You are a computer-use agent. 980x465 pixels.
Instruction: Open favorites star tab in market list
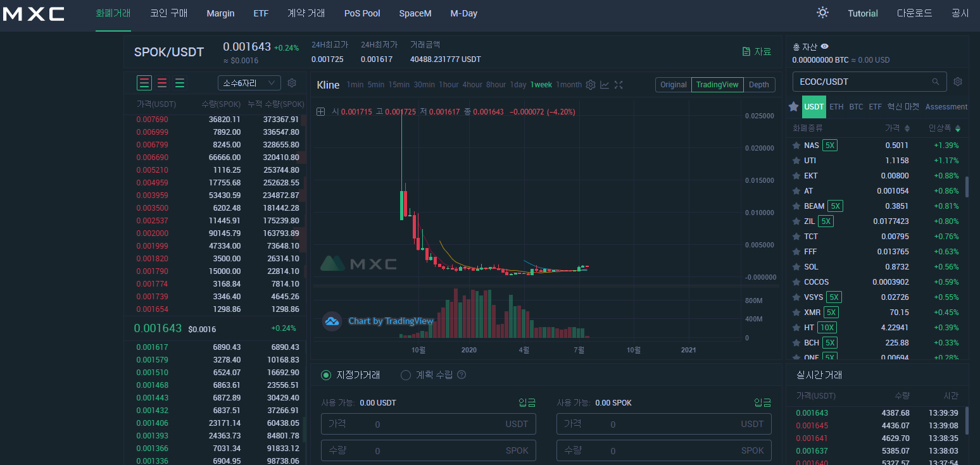(793, 107)
